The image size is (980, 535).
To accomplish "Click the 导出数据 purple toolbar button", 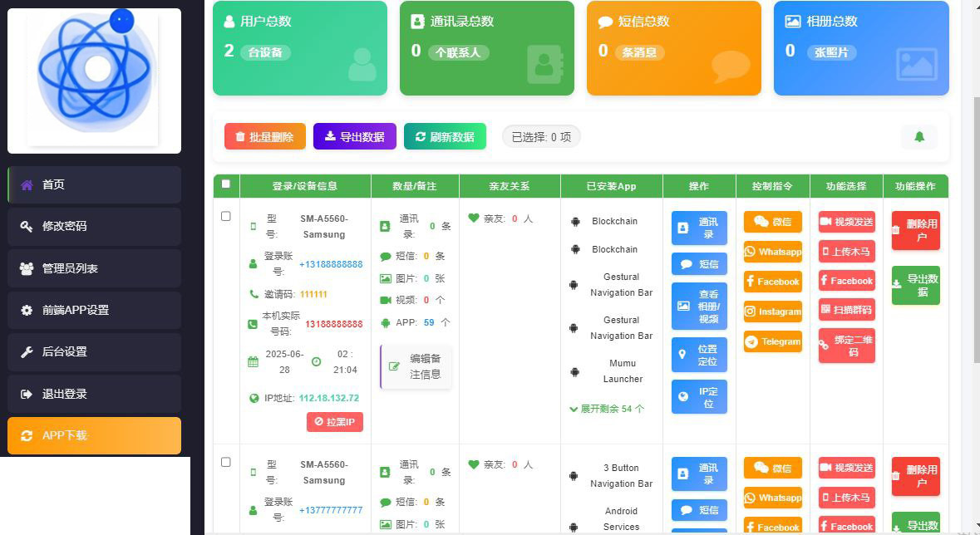I will pos(354,137).
